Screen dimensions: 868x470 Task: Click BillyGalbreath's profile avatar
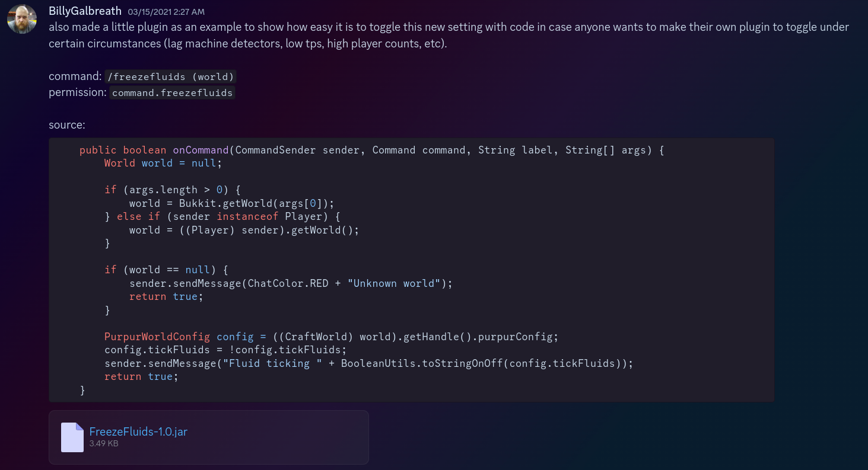point(22,19)
